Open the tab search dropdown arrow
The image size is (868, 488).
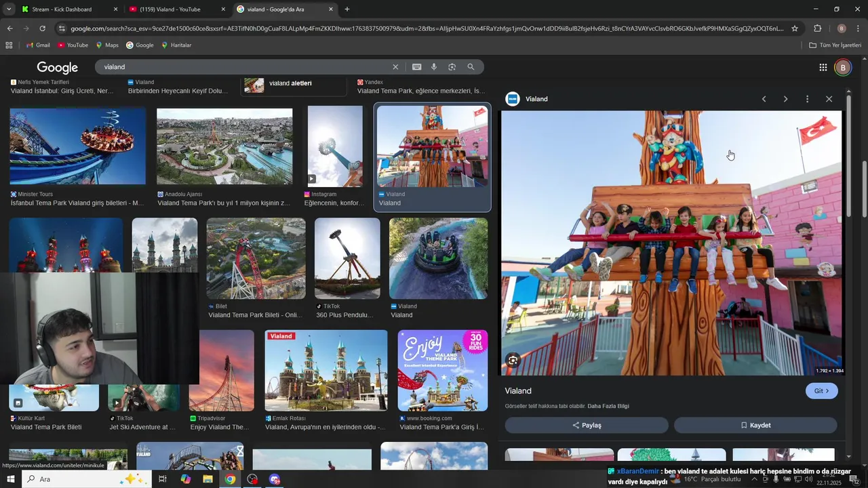pos(9,9)
